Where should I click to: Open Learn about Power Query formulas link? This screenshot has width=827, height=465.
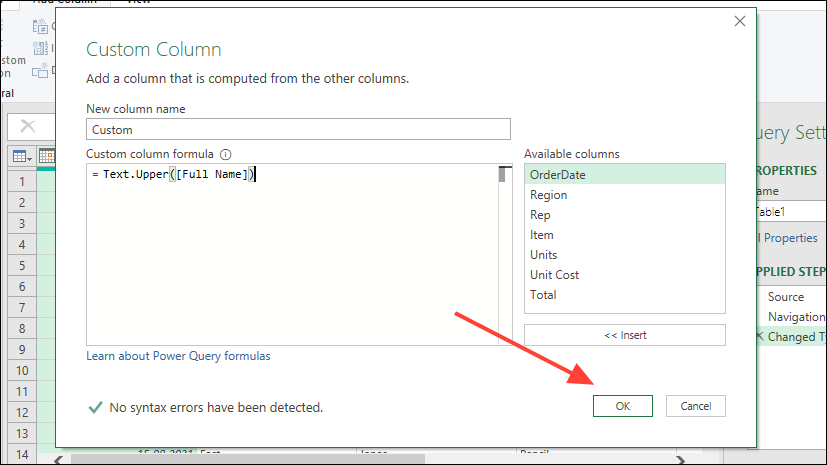point(178,356)
